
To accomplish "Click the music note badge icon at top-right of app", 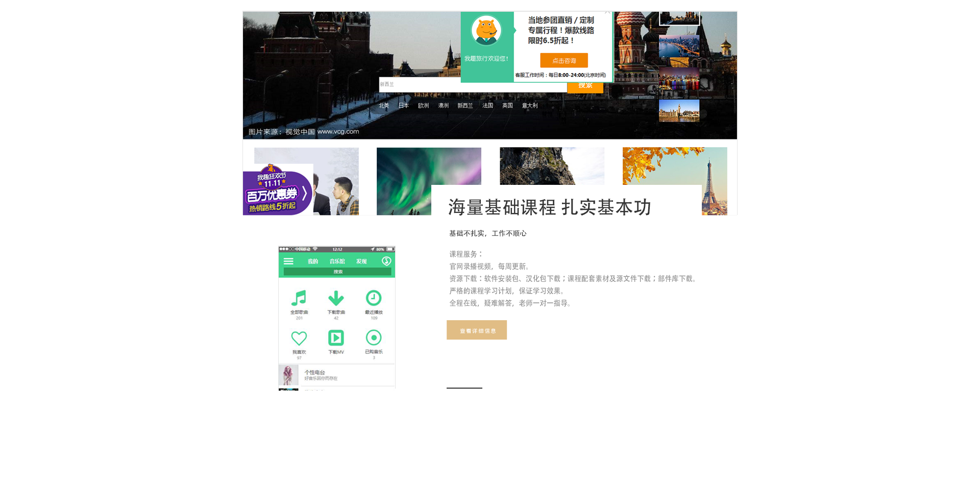I will pos(386,261).
